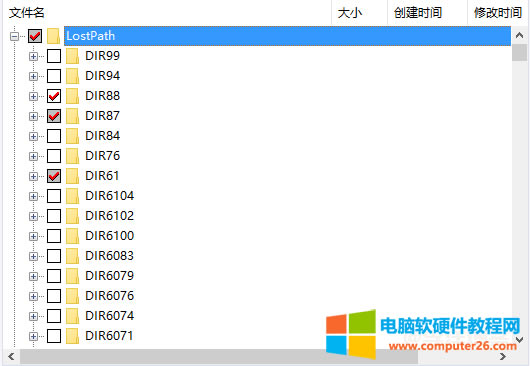
Task: Check the DIR6104 checkbox
Action: point(54,196)
